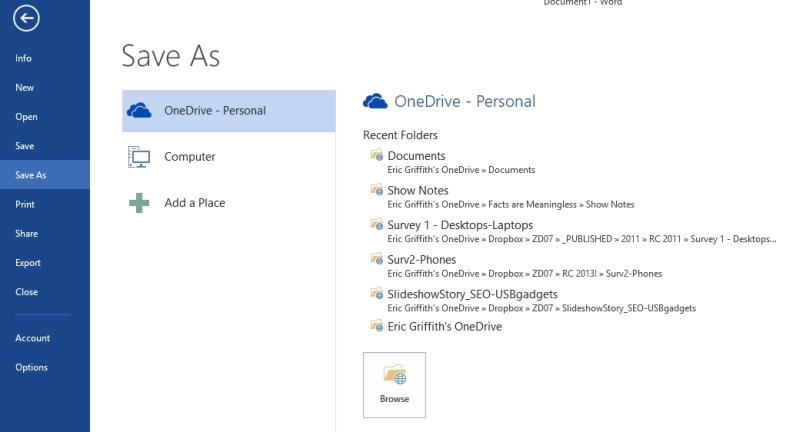This screenshot has height=432, width=786.
Task: Open SlideshowStory_SEO-USBgadgets folder
Action: pos(472,294)
